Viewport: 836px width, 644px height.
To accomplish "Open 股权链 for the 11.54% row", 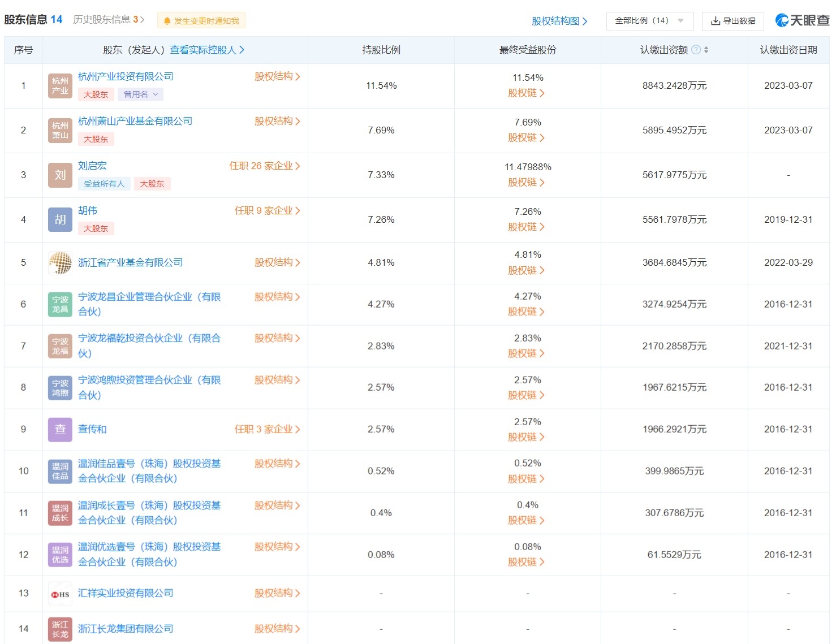I will coord(527,93).
